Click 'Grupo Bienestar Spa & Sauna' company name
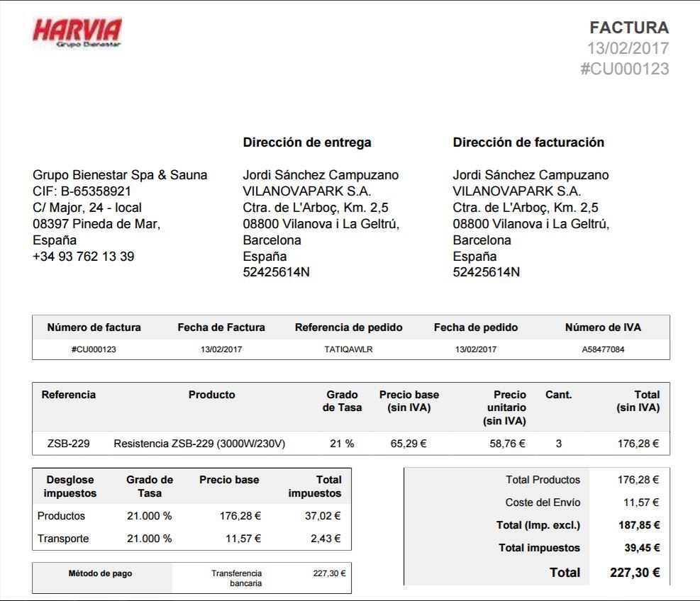 click(x=120, y=175)
